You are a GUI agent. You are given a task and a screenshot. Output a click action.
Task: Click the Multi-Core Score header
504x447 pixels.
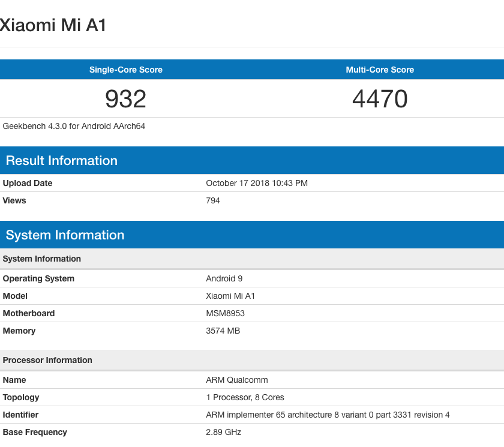click(380, 70)
